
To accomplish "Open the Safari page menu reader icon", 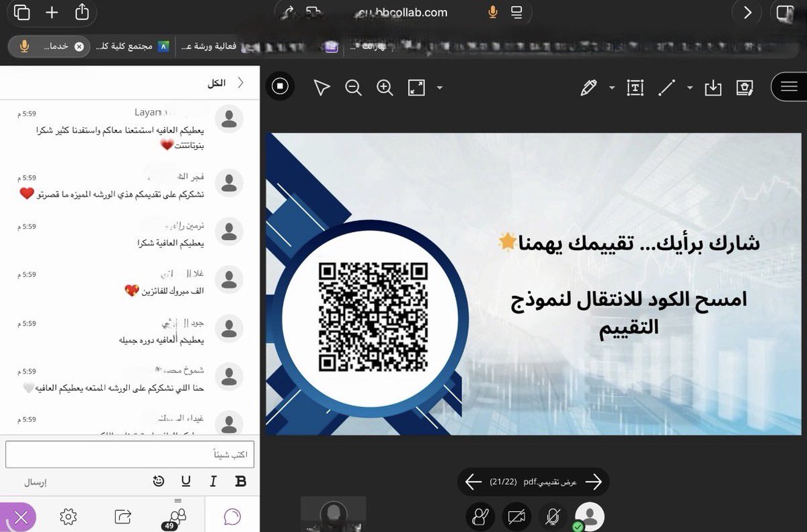I will [x=516, y=12].
